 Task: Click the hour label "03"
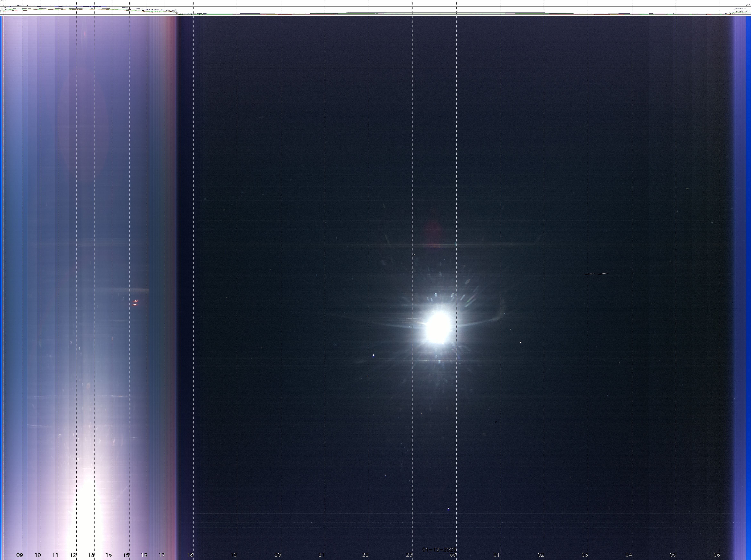pos(585,555)
